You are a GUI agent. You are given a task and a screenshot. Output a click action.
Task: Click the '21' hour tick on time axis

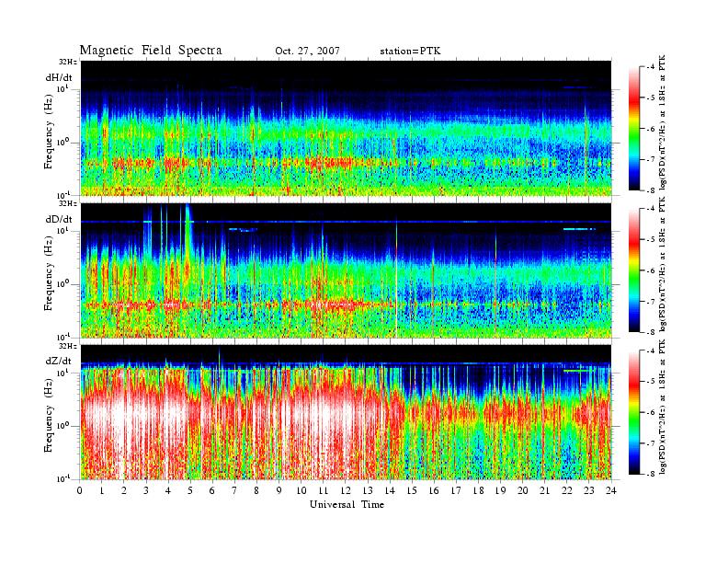pyautogui.click(x=544, y=491)
